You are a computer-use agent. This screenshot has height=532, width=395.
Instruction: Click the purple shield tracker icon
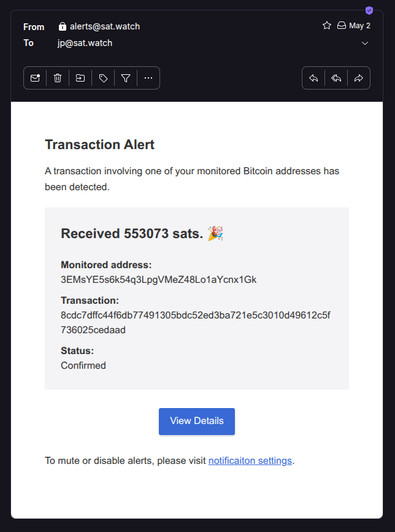[x=369, y=10]
